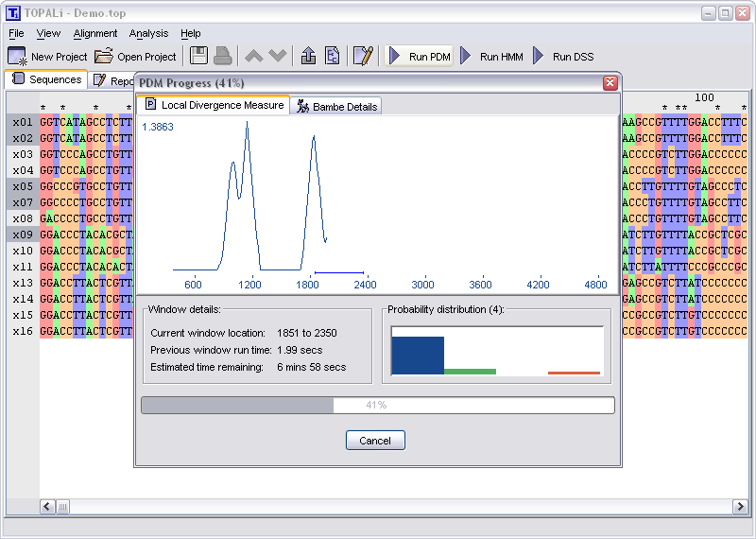Click the move sequences up arrow icon
This screenshot has width=756, height=539.
click(x=254, y=56)
